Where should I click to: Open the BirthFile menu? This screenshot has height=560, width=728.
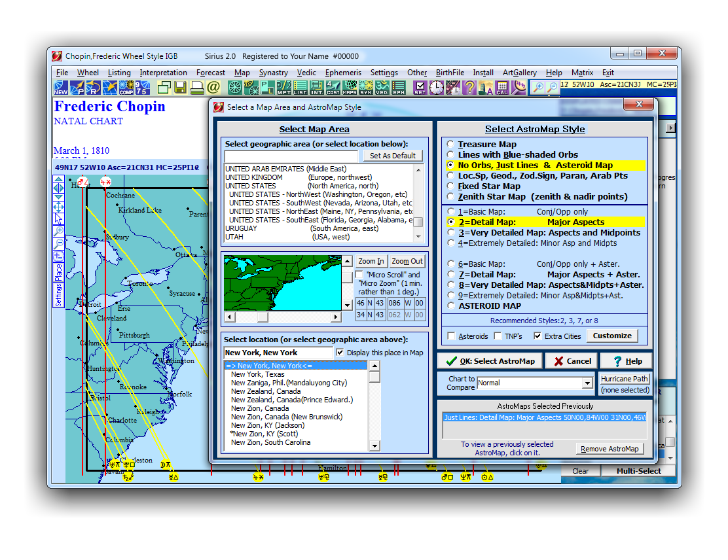(450, 73)
